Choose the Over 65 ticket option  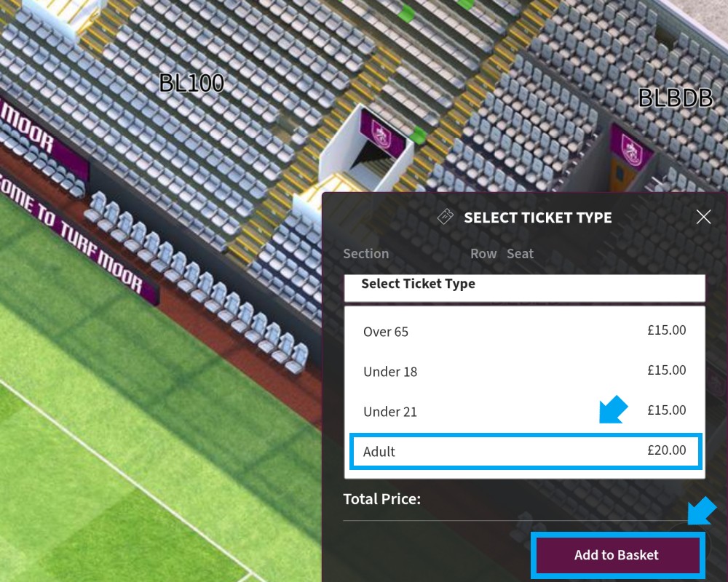pos(525,332)
